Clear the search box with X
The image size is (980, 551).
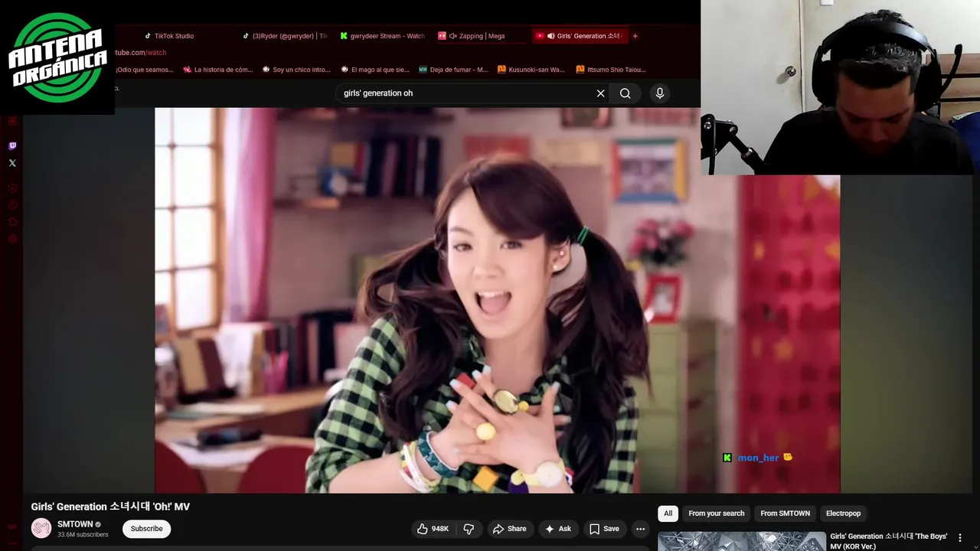[601, 93]
